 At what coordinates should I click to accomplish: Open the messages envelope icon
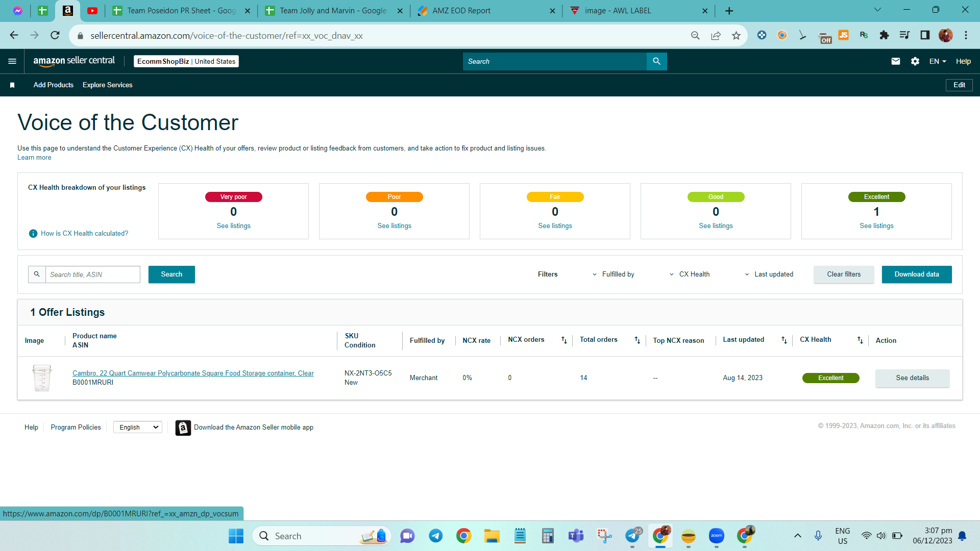[895, 61]
